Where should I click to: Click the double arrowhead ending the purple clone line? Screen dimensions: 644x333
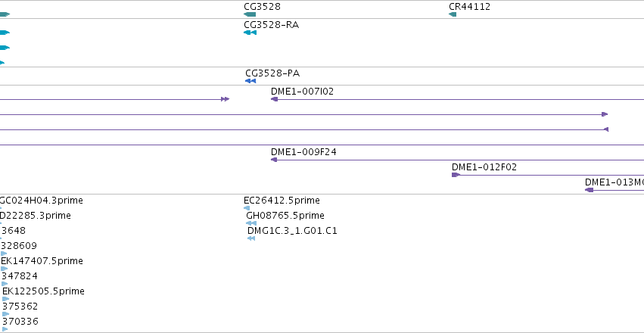point(225,99)
